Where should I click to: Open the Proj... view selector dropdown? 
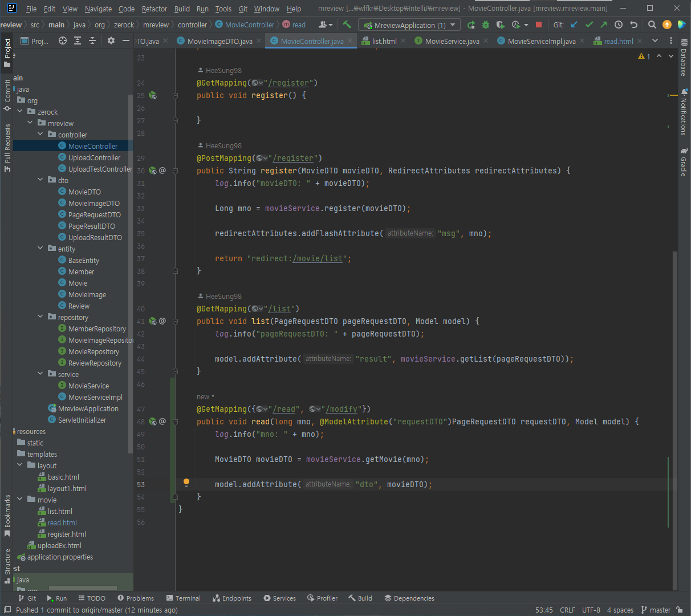(34, 41)
